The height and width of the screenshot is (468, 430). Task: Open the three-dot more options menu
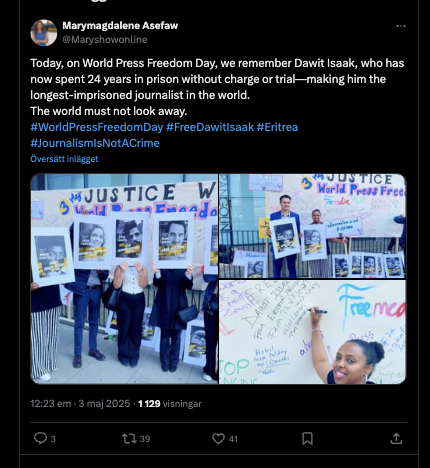tap(401, 26)
